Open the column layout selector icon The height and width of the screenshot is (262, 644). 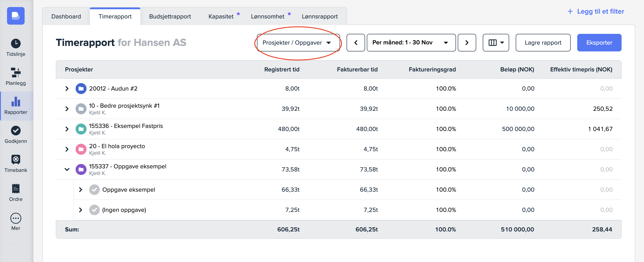pos(496,43)
